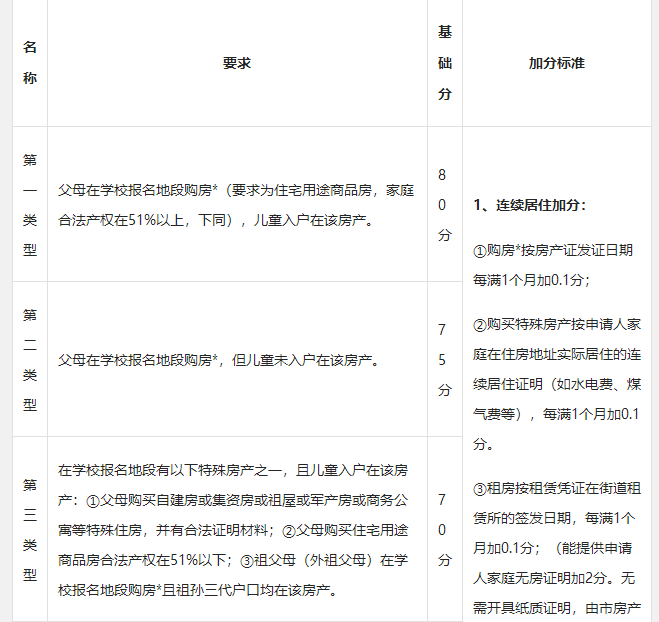Select the 70分 base score cell
This screenshot has height=622, width=659.
coord(443,529)
